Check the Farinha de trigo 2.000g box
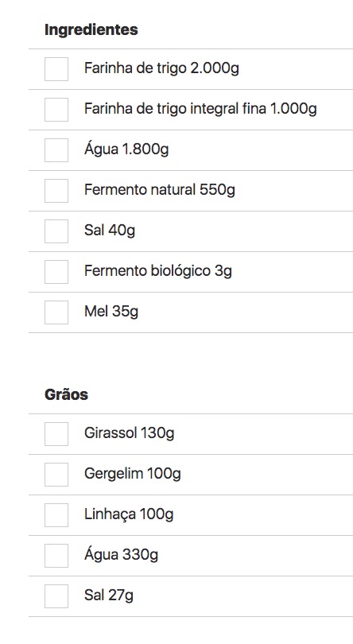The height and width of the screenshot is (644, 353). coord(56,69)
